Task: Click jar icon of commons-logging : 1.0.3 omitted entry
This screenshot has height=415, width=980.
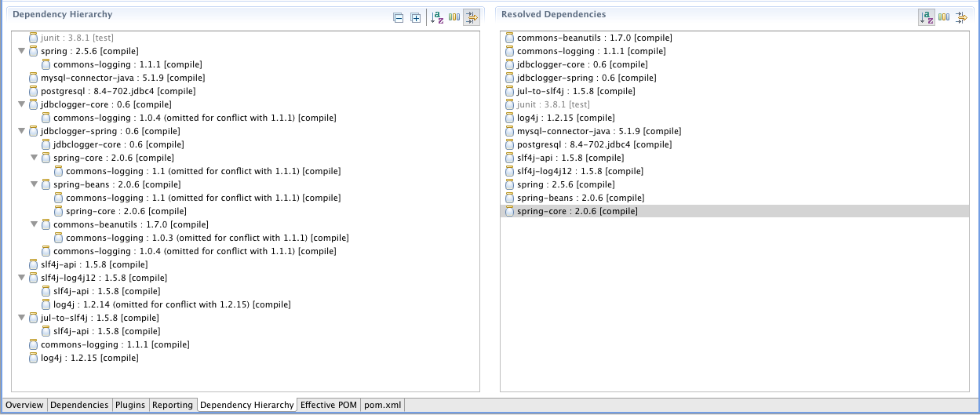Action: tap(58, 238)
